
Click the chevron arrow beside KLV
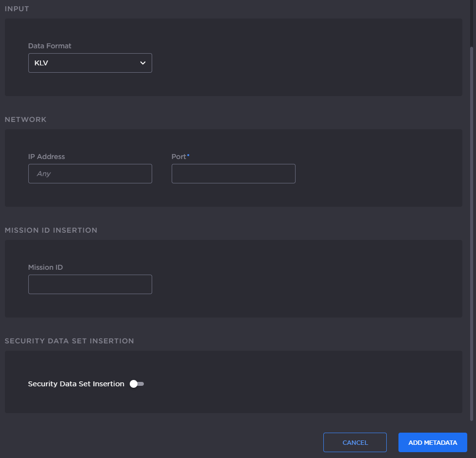pyautogui.click(x=143, y=63)
